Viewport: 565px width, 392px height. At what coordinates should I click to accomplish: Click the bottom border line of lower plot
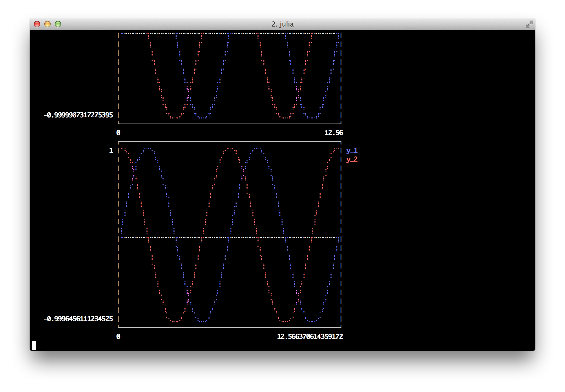[230, 328]
